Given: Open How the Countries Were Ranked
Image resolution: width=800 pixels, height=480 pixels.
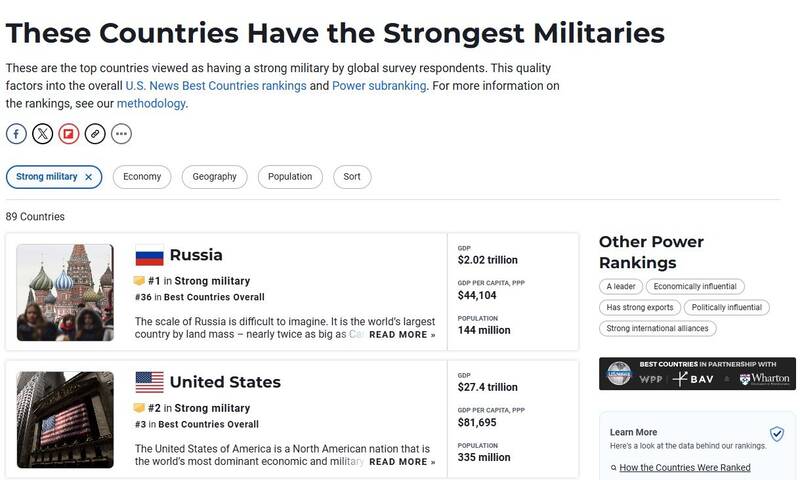Looking at the screenshot, I should click(684, 468).
